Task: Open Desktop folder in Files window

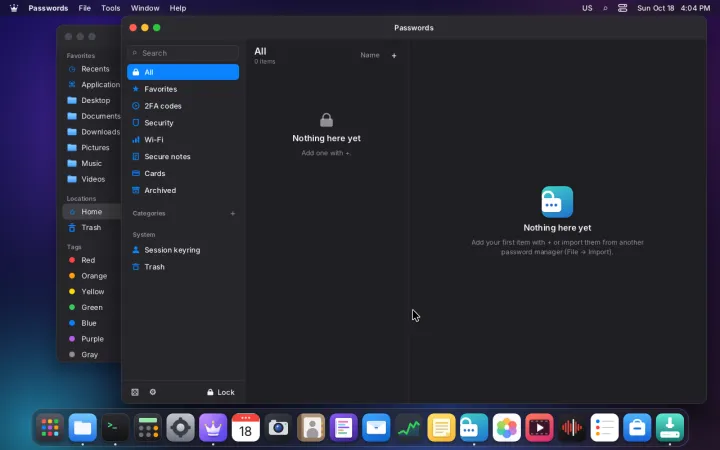Action: 91,100
